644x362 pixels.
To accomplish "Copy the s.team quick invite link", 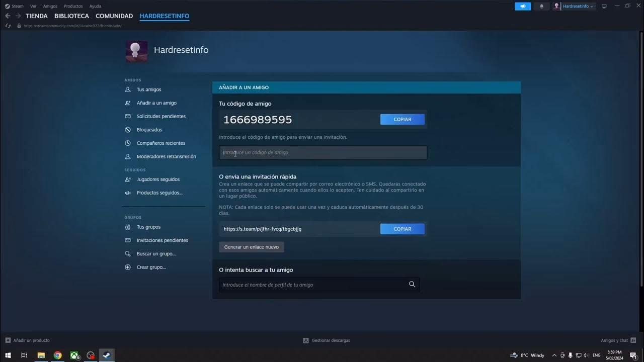I will click(403, 229).
